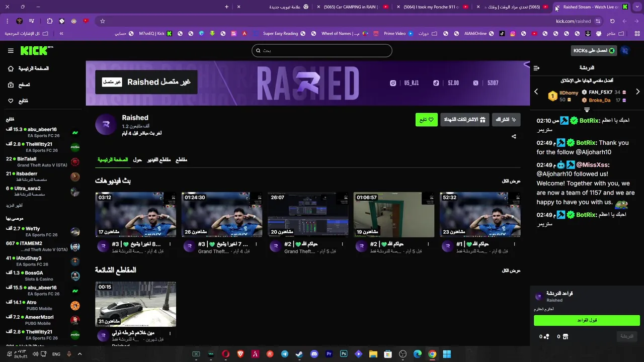Screen dimensions: 644x362
Task: Switch to the حول channel tab
Action: click(137, 160)
